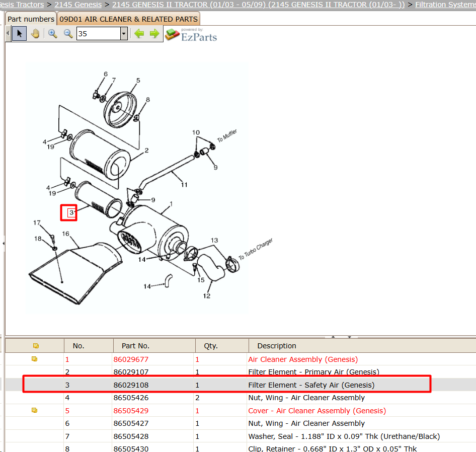
Task: Collapse toolbar with small left triangle
Action: 8,33
